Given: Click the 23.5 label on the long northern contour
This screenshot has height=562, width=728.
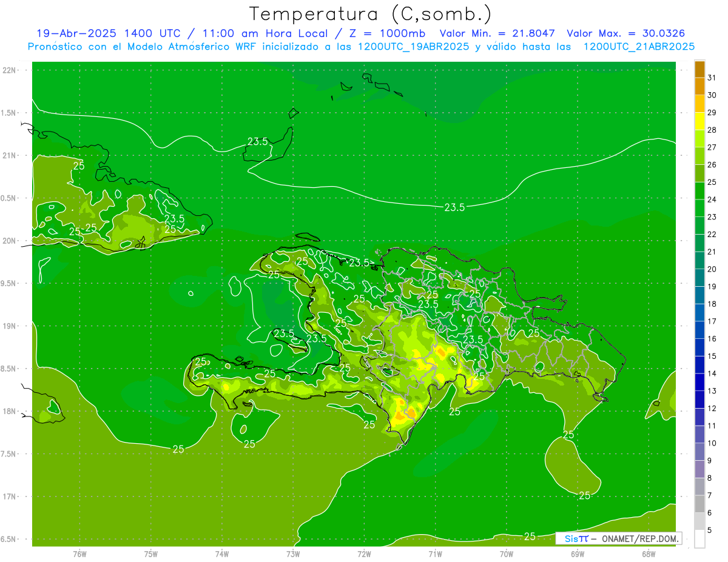Looking at the screenshot, I should [454, 207].
